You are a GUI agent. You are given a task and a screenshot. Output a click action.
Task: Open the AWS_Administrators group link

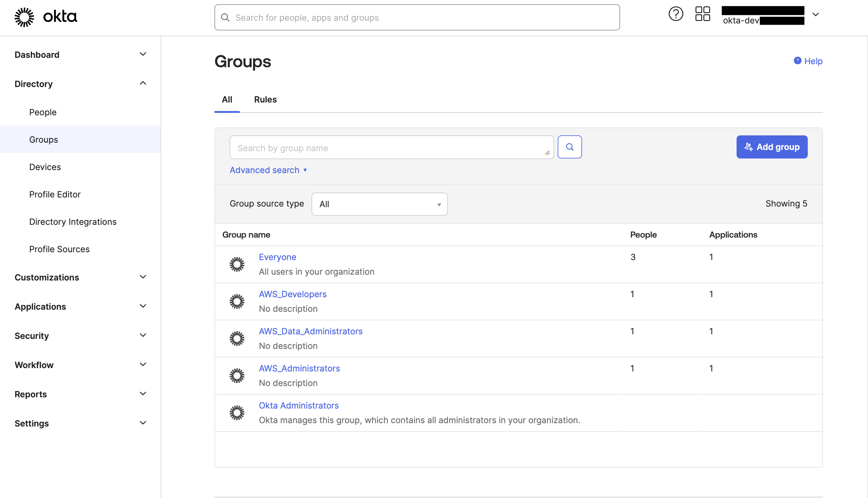point(299,368)
